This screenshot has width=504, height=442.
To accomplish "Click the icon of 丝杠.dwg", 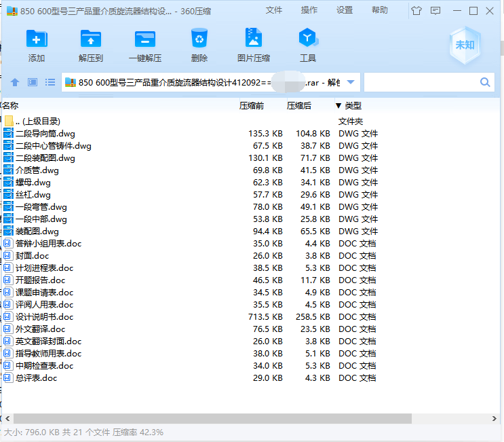I will (x=8, y=194).
